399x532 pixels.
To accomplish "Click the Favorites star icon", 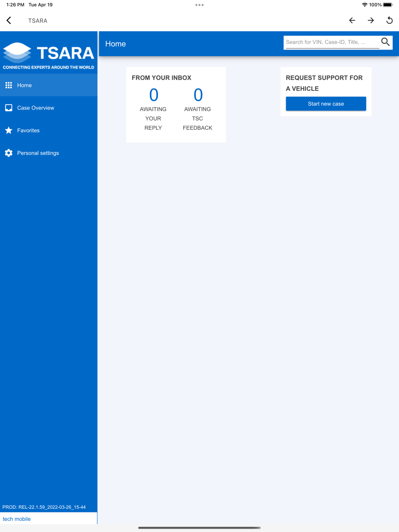I will (9, 130).
